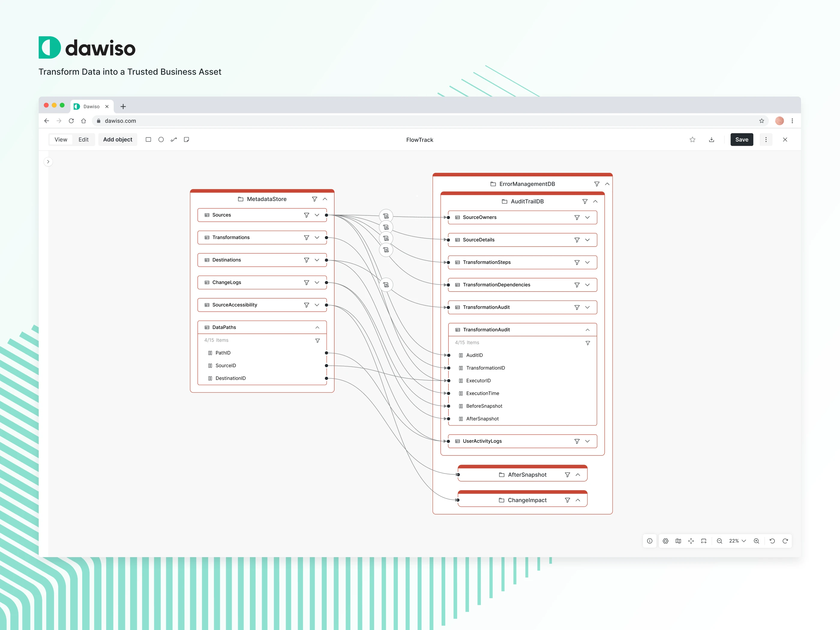Toggle the filter on Sources table
This screenshot has height=630, width=840.
click(x=307, y=215)
